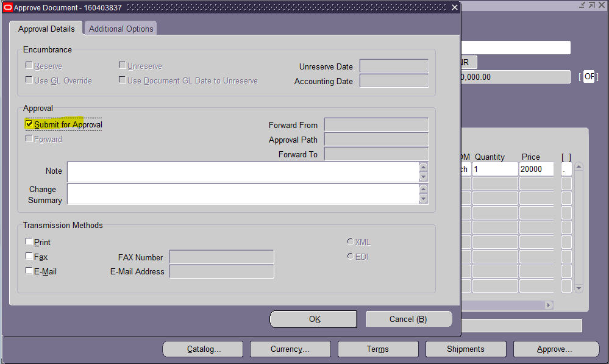609x364 pixels.
Task: Select the EDI transmission option
Action: coord(351,256)
